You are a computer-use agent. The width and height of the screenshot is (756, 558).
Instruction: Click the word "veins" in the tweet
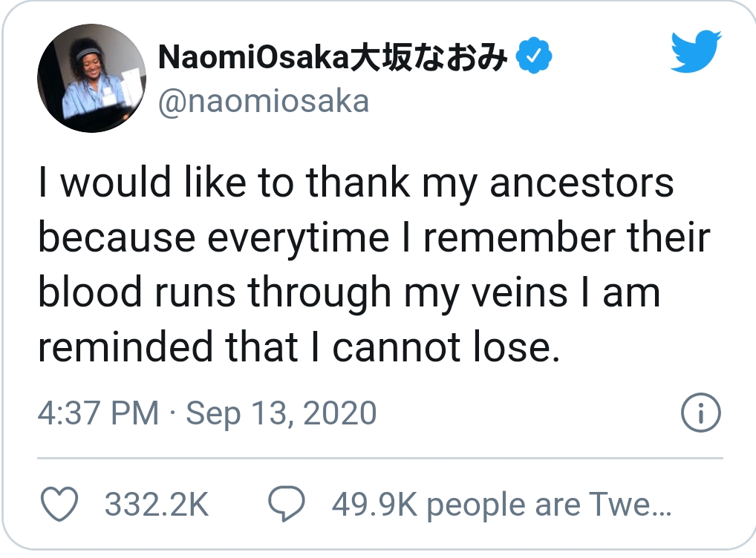[527, 292]
